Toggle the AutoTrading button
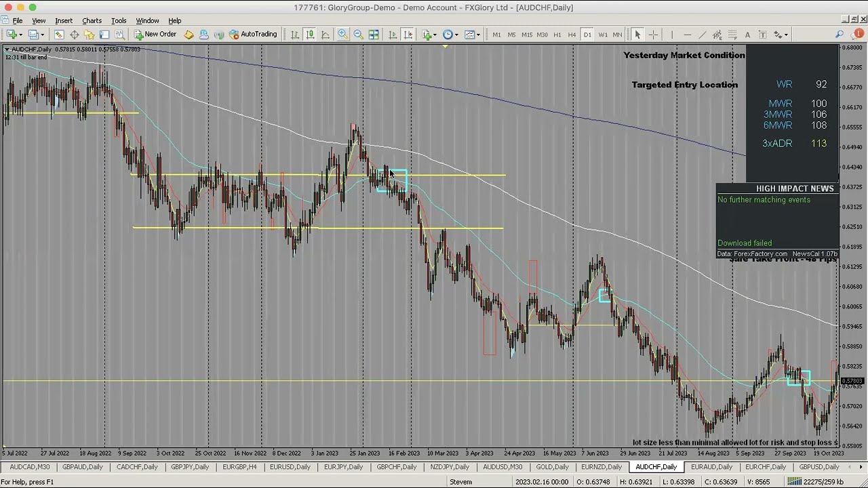Image resolution: width=868 pixels, height=488 pixels. [253, 35]
